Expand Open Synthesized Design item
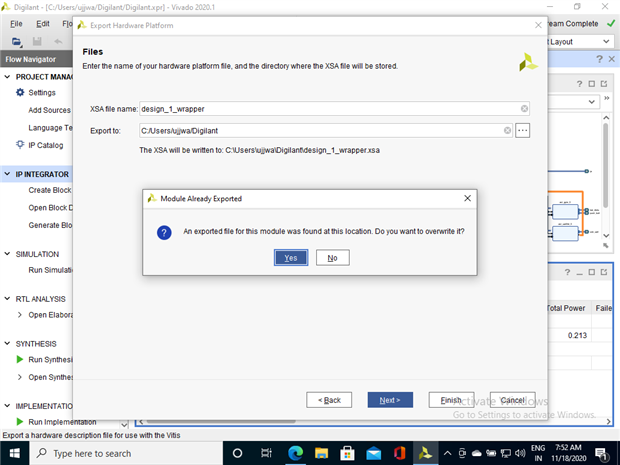Image resolution: width=620 pixels, height=465 pixels. point(20,377)
